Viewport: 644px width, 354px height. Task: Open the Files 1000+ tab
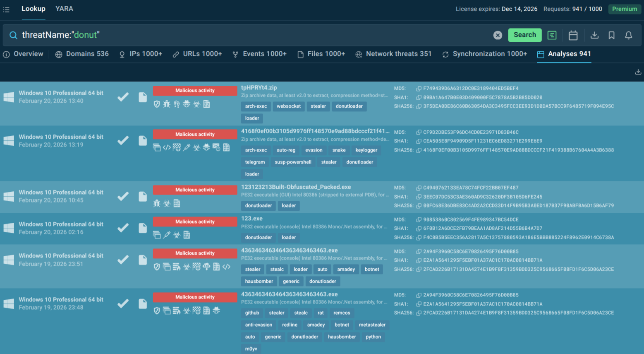tap(321, 54)
